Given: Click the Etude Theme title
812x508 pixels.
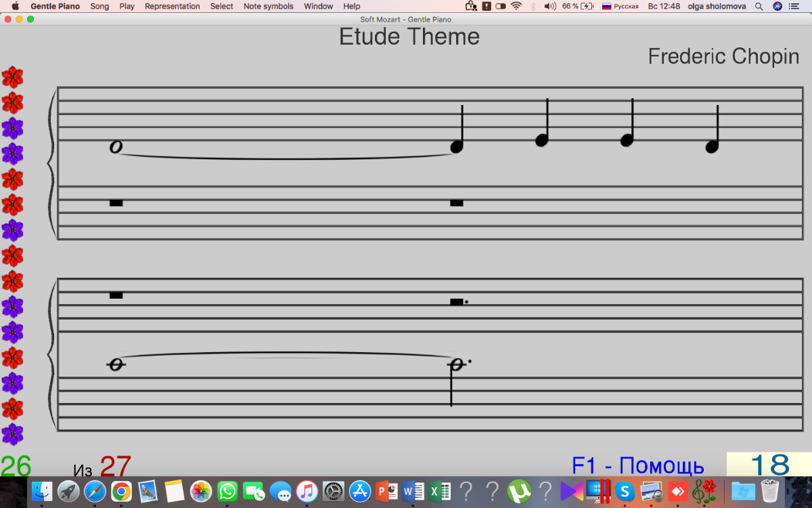Looking at the screenshot, I should [x=409, y=37].
